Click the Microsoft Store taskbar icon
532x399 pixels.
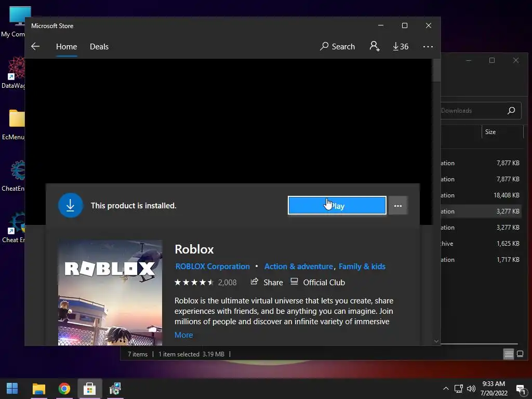click(89, 389)
